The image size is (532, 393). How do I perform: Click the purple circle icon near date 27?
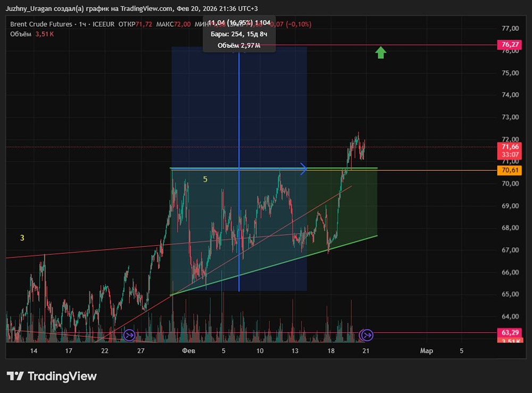click(x=129, y=336)
